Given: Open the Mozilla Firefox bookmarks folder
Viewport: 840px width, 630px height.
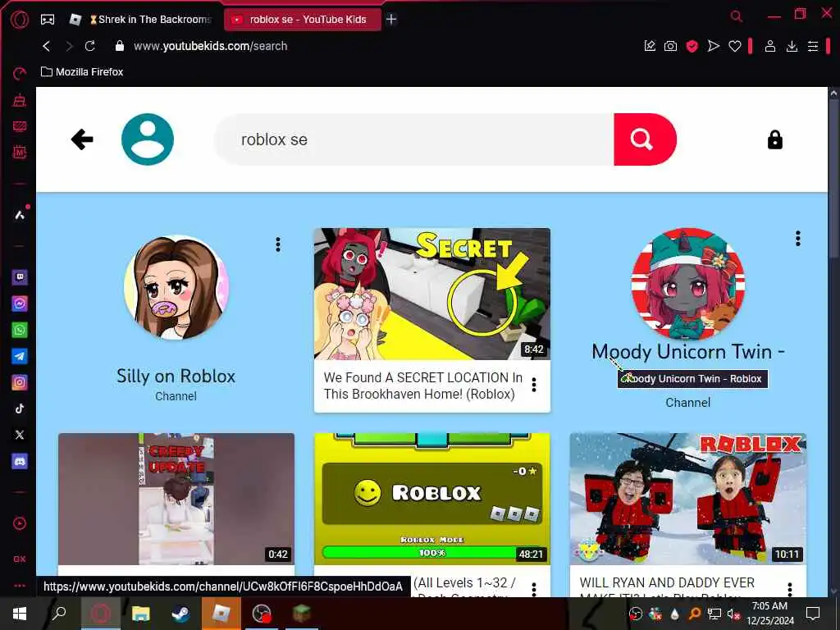Looking at the screenshot, I should tap(82, 72).
